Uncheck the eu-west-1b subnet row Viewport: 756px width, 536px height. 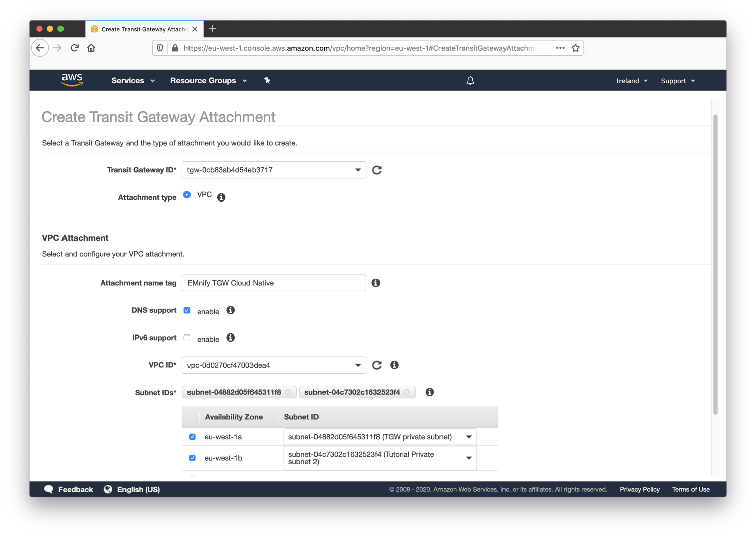[192, 458]
